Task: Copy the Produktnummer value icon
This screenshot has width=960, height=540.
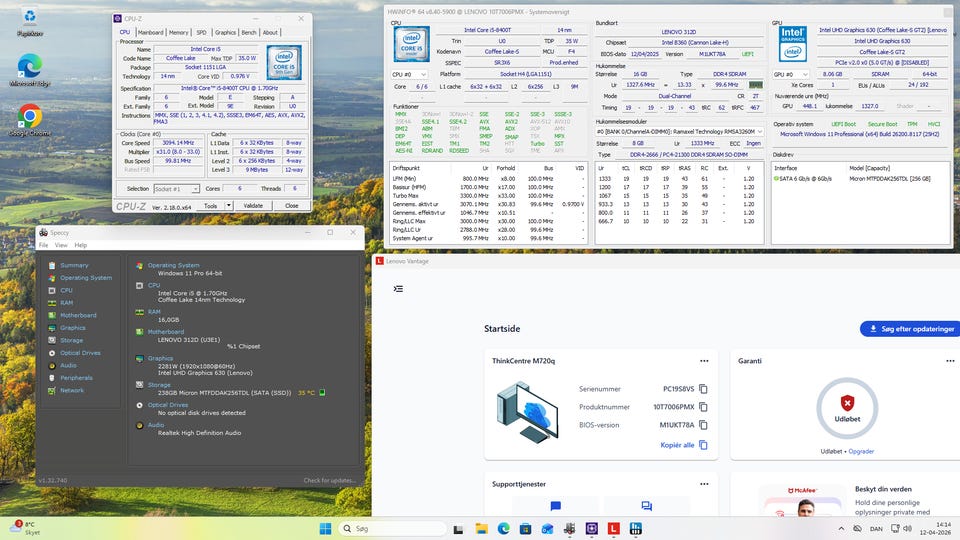Action: (x=703, y=408)
